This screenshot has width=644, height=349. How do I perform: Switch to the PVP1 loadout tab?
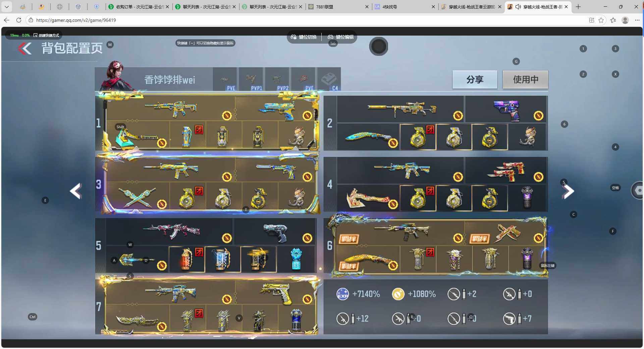point(251,79)
